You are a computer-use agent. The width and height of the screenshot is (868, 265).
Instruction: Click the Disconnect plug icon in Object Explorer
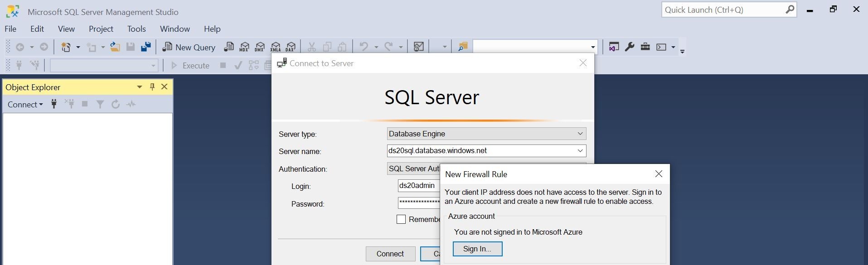pyautogui.click(x=69, y=104)
